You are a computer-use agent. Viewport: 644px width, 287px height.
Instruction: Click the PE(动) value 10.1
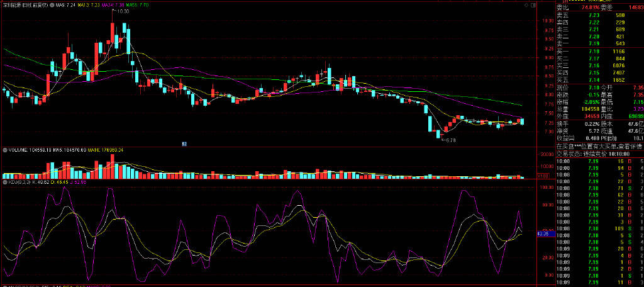click(x=638, y=138)
